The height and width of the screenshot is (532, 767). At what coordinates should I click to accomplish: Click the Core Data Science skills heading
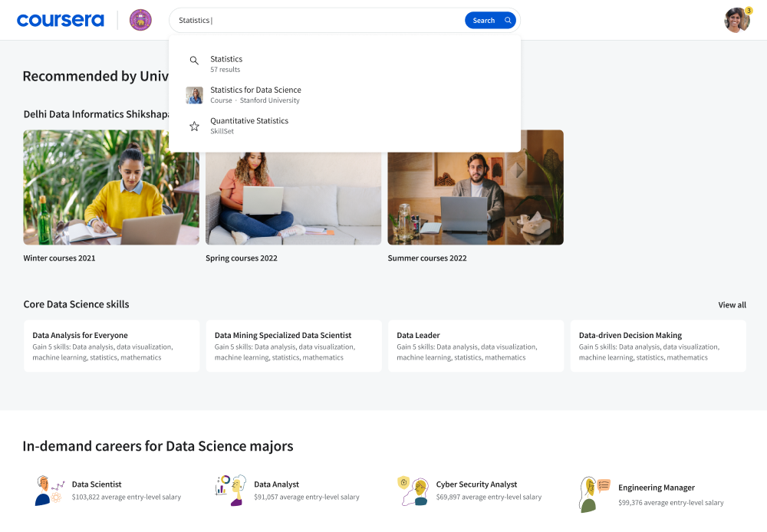(76, 304)
